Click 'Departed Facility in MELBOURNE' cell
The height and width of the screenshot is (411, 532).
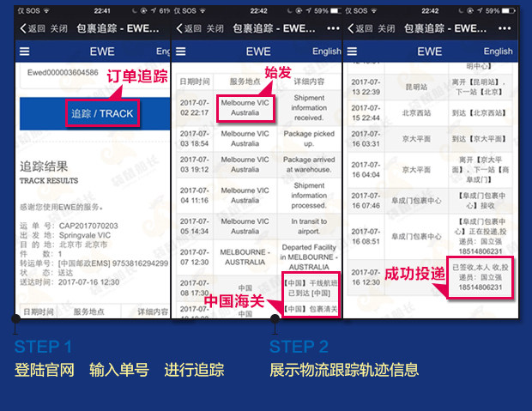click(309, 257)
